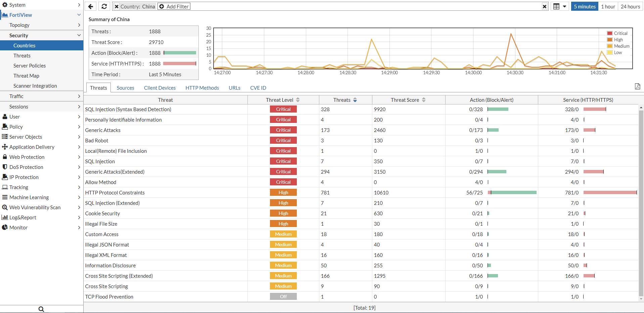This screenshot has height=313, width=644.
Task: Click the table's vertical scrollbar
Action: tap(641, 202)
